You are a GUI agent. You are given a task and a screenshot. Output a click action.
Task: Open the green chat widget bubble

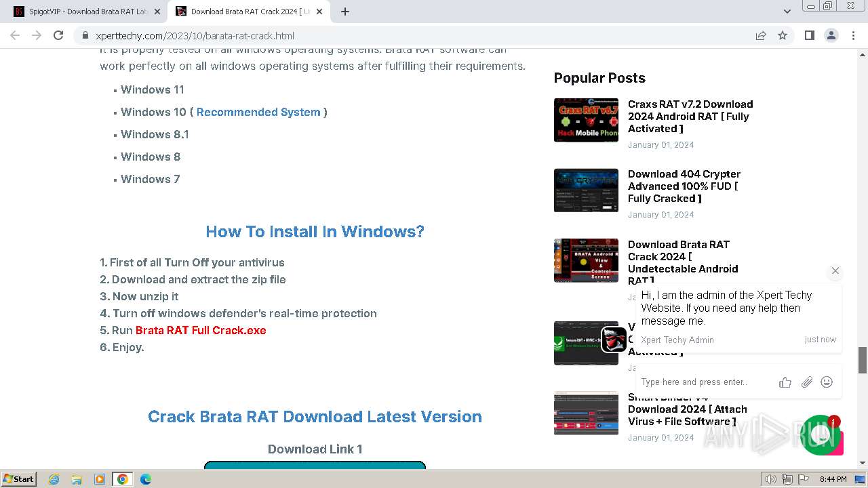click(x=821, y=435)
